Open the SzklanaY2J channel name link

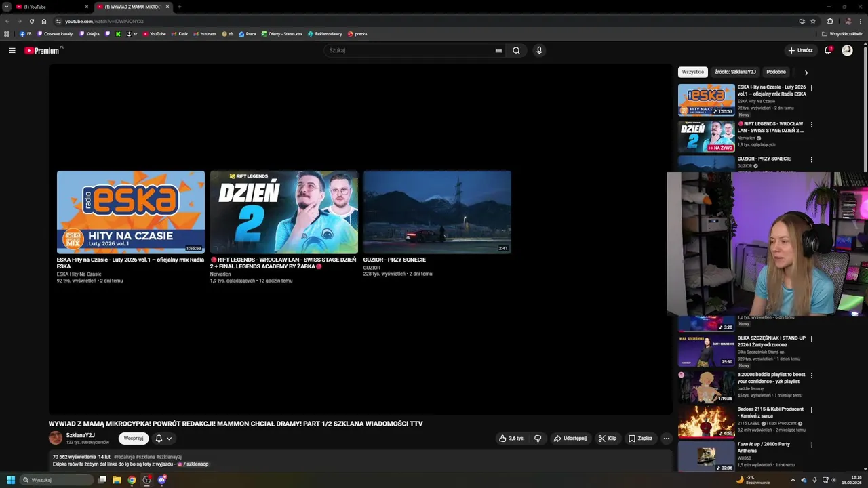tap(80, 435)
